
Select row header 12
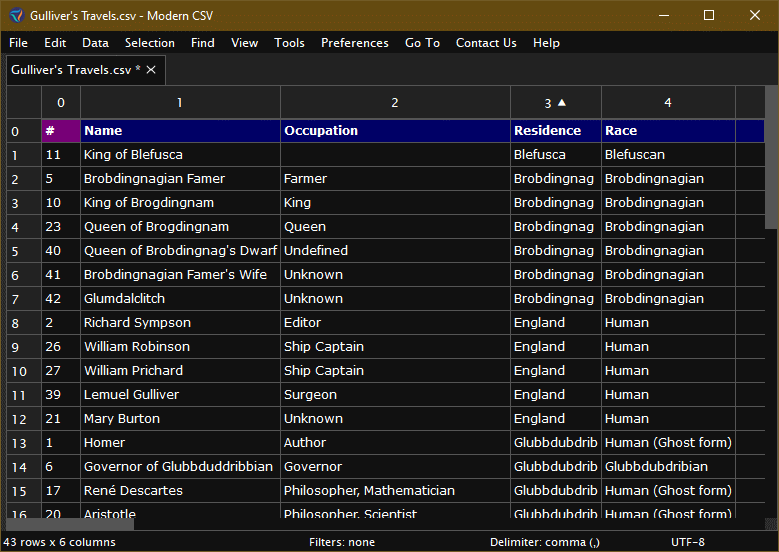click(23, 419)
